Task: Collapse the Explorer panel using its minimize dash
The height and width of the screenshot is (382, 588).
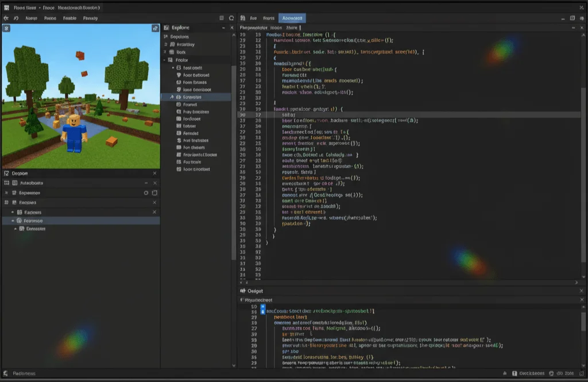Action: tap(224, 28)
